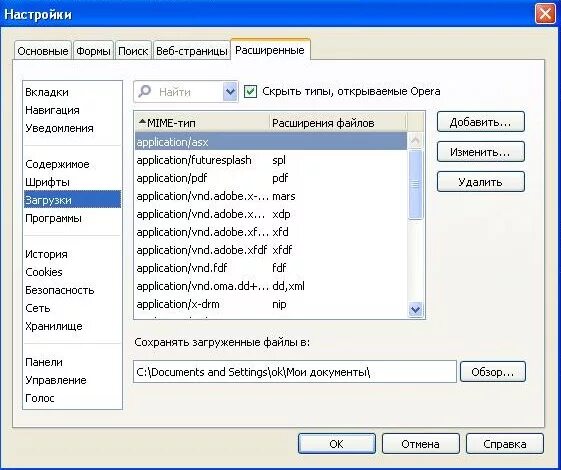Viewport: 561px width, 470px height.
Task: Open the Веб-страницы tab
Action: (x=192, y=51)
